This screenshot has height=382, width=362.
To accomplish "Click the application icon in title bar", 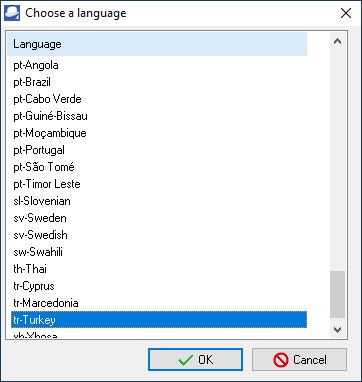I will point(12,13).
